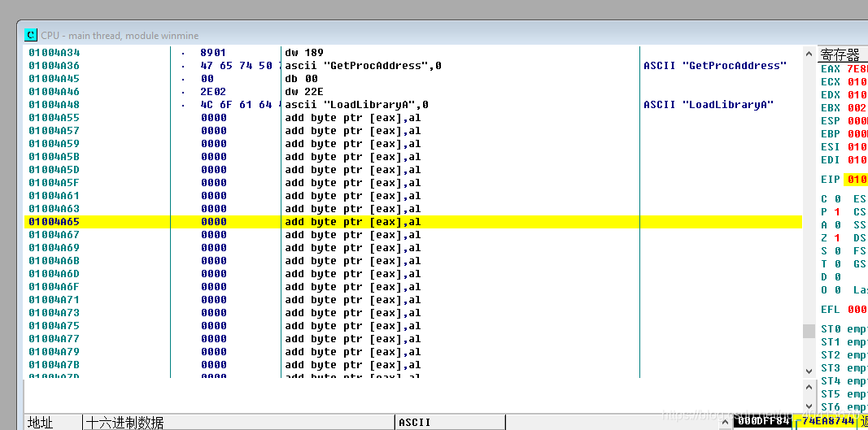Select address 01004A6D row
868x430 pixels.
[x=55, y=274]
